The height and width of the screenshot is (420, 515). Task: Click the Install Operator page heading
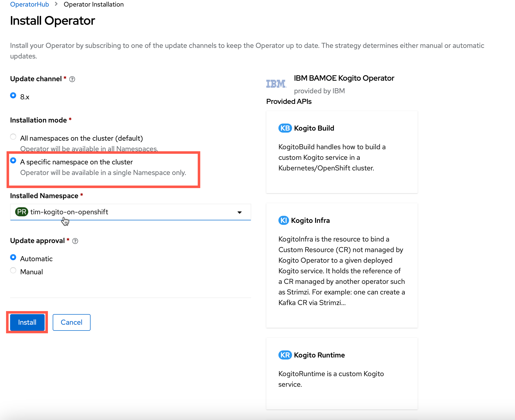(x=52, y=21)
